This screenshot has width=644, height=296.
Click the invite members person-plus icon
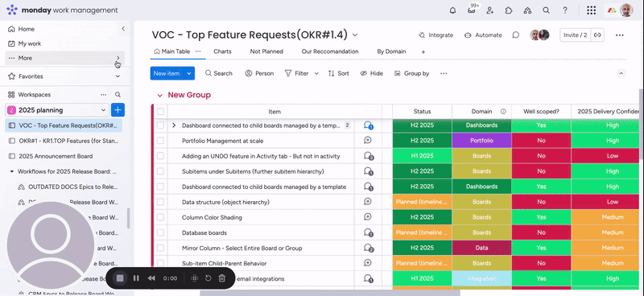(x=489, y=10)
